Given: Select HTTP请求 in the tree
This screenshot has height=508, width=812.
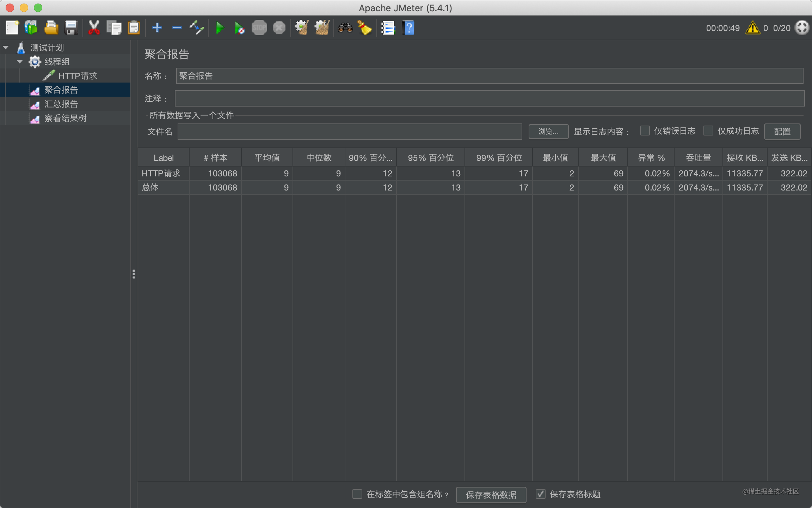Looking at the screenshot, I should [78, 76].
